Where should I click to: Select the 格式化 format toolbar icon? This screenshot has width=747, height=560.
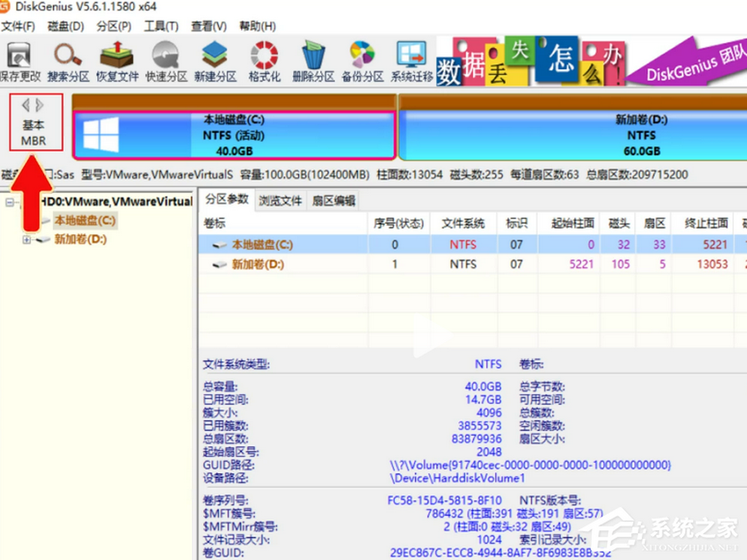point(264,61)
